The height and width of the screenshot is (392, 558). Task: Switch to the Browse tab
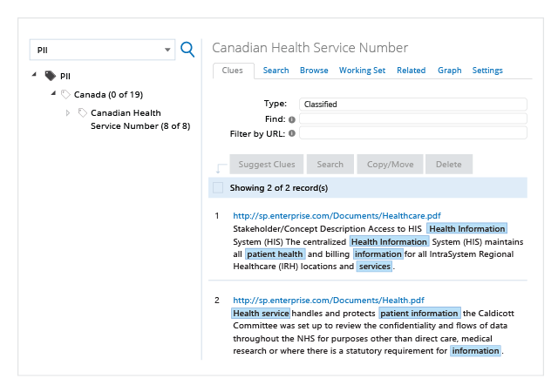[x=314, y=71]
